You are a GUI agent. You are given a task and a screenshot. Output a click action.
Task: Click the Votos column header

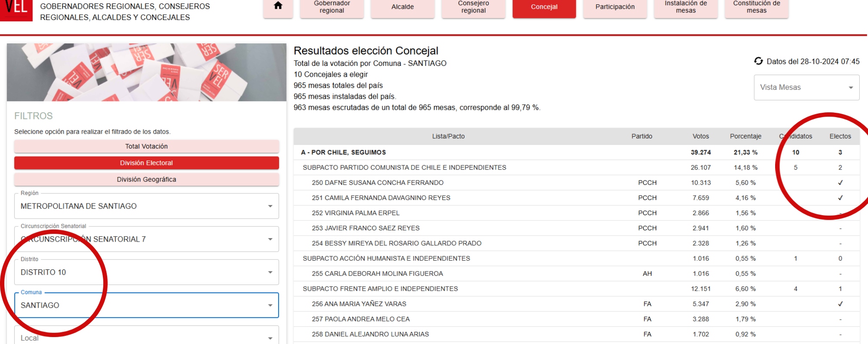[x=700, y=136]
